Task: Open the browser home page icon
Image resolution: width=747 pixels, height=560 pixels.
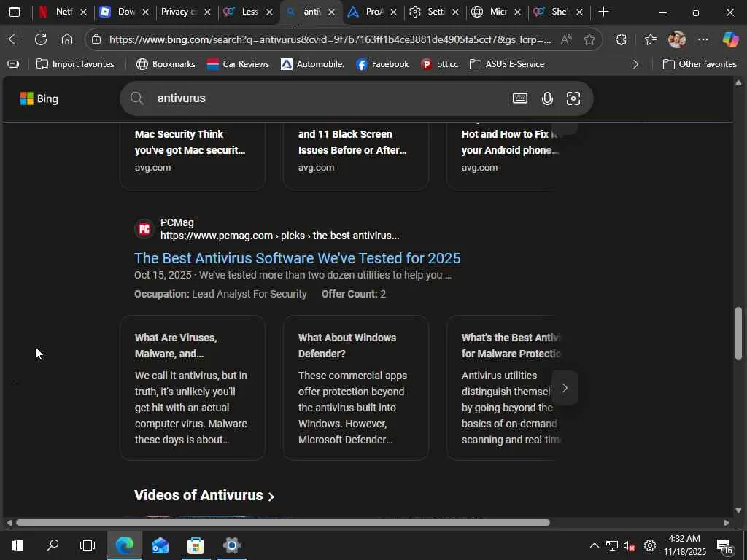Action: (67, 39)
